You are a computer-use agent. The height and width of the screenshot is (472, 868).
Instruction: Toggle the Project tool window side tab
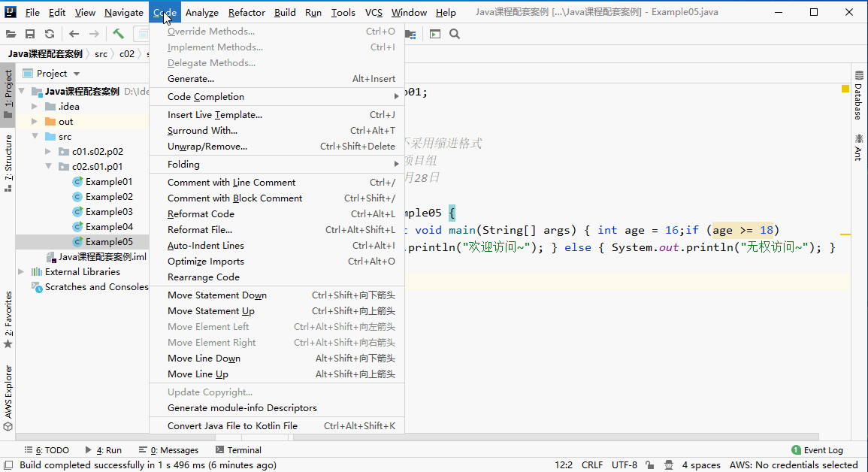(x=8, y=93)
